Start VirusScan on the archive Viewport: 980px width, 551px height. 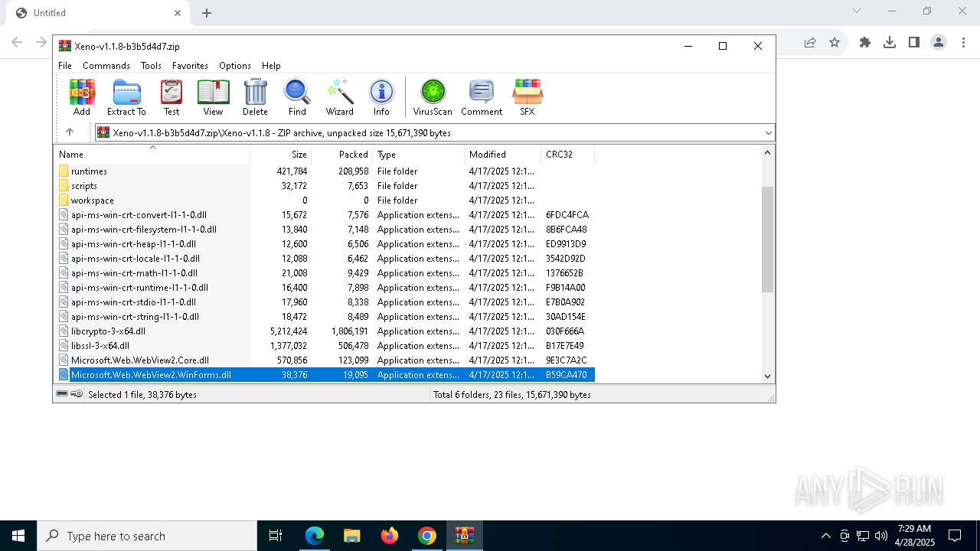pyautogui.click(x=433, y=97)
